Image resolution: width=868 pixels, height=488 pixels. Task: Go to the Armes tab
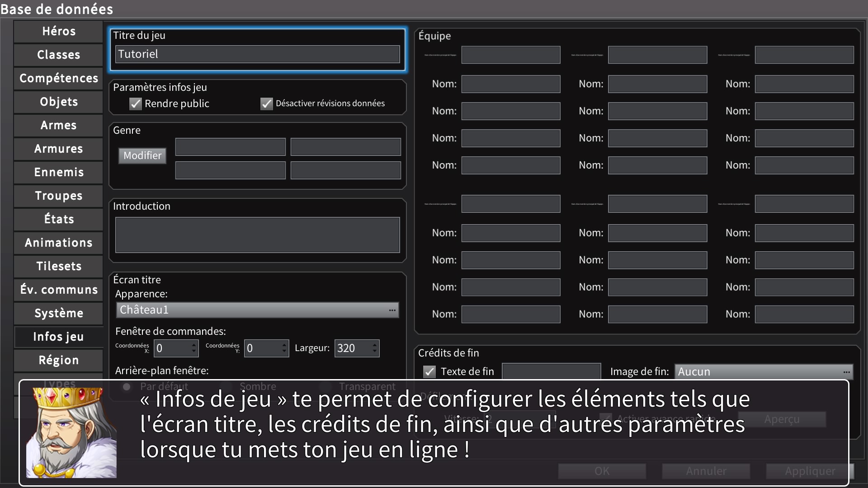point(58,125)
